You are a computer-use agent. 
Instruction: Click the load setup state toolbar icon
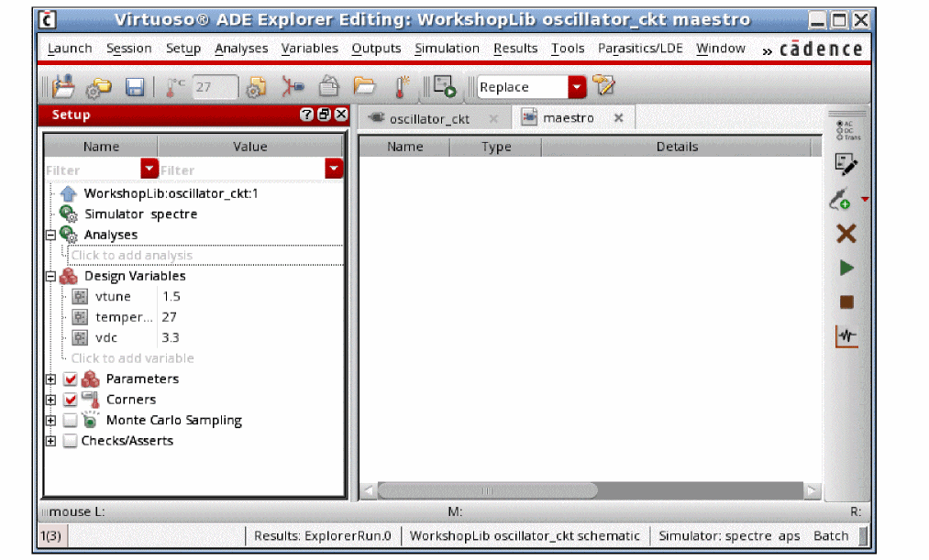[x=63, y=86]
